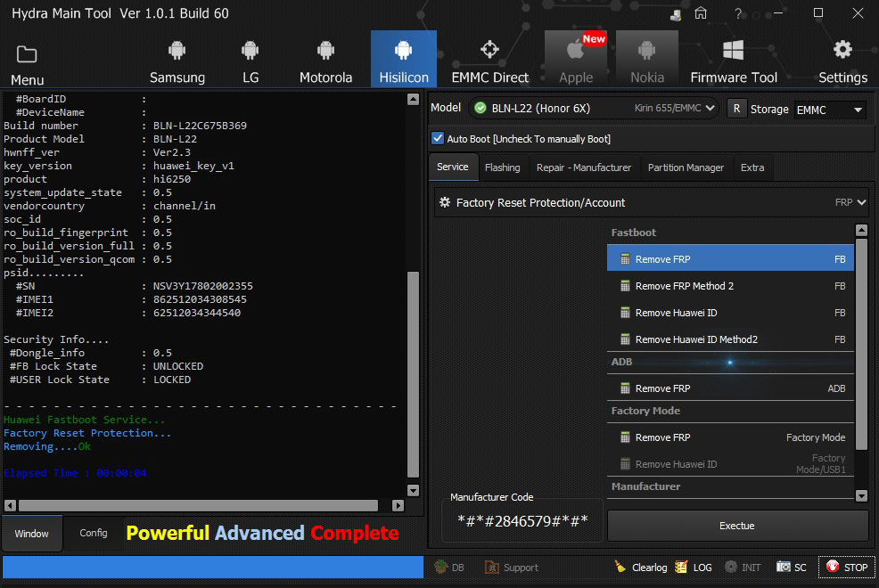Click the Exectue button
Viewport: 879px width, 588px height.
tap(737, 526)
